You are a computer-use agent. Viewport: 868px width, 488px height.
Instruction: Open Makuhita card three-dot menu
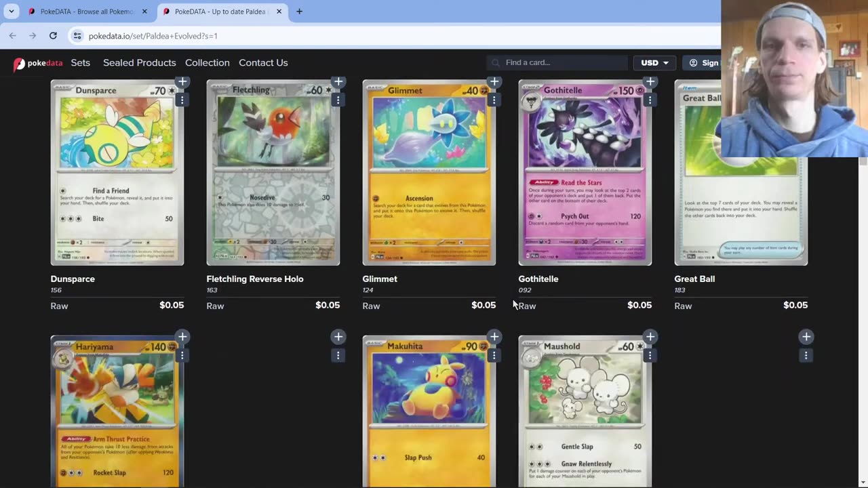(x=494, y=355)
